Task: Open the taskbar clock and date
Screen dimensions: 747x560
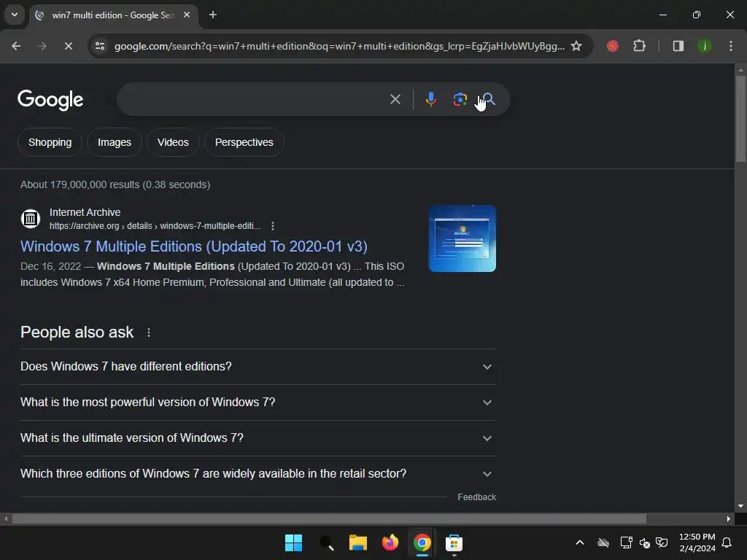Action: coord(697,542)
